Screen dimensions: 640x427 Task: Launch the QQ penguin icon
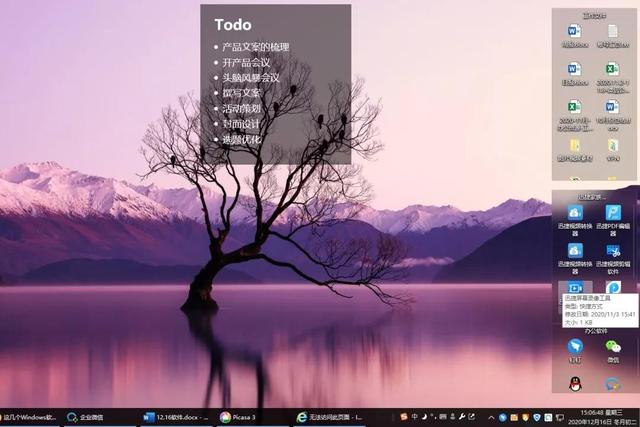575,384
